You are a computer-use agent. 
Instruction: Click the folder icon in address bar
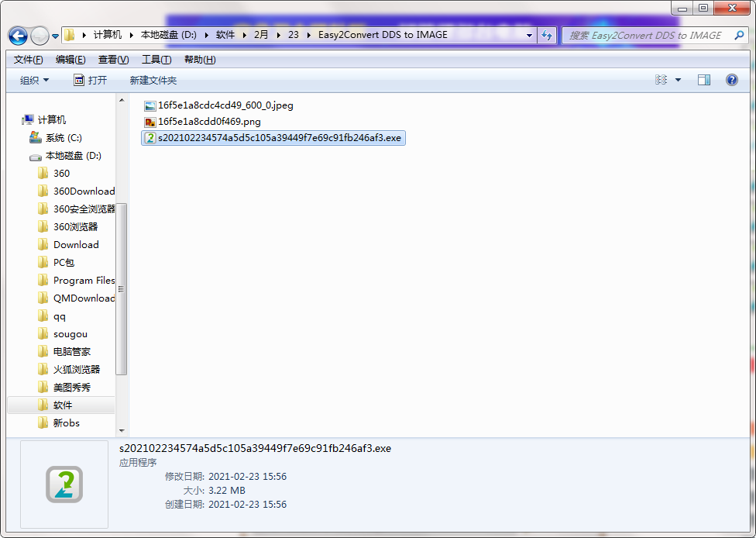click(70, 35)
